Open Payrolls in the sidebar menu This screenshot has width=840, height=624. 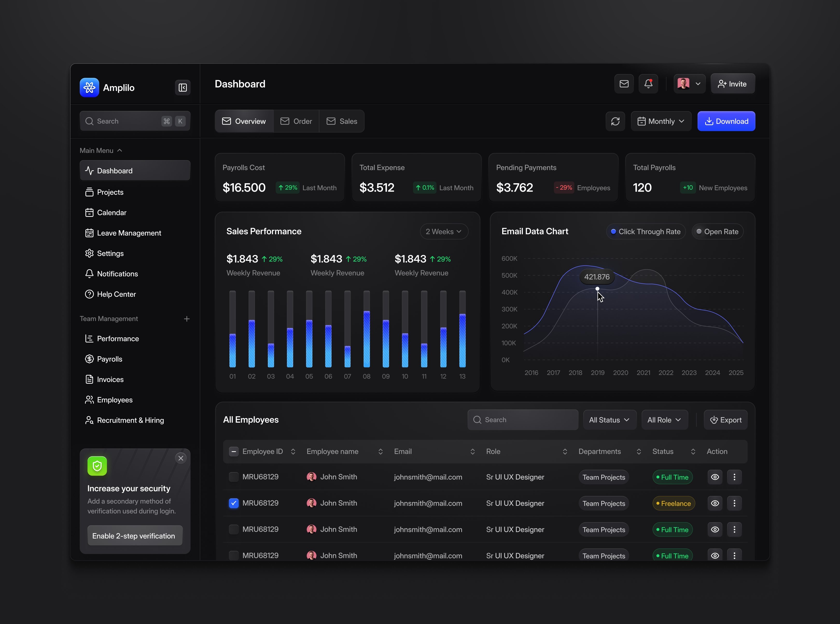click(109, 359)
